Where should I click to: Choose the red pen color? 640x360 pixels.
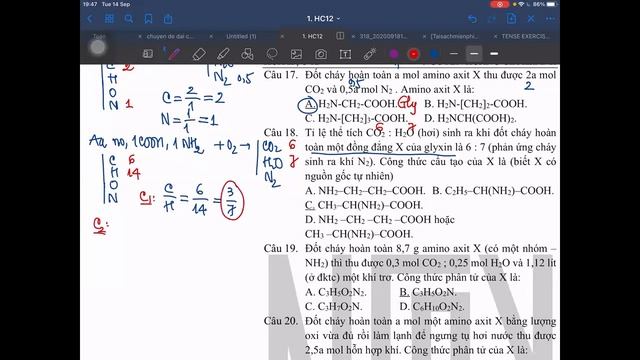click(x=413, y=54)
